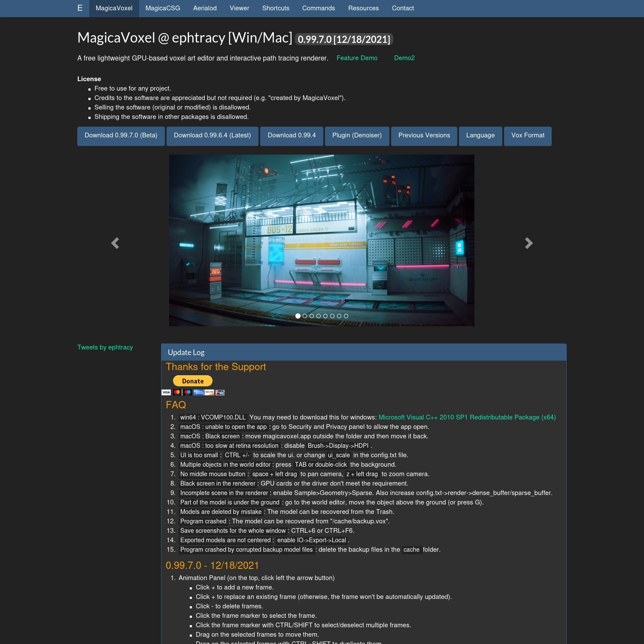Open the Viewer nav item

[x=240, y=8]
